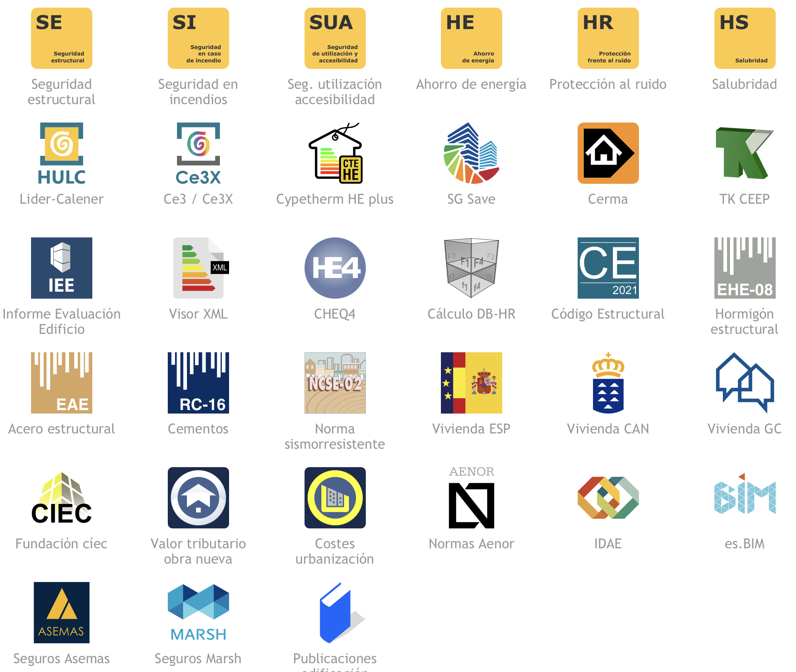This screenshot has width=796, height=672.
Task: Select the round HE4 CHEQ4 icon
Action: coord(335,268)
